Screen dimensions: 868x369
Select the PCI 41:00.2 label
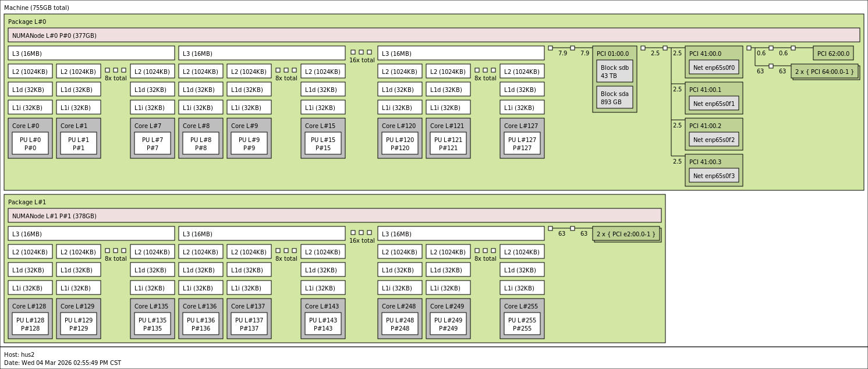click(705, 126)
